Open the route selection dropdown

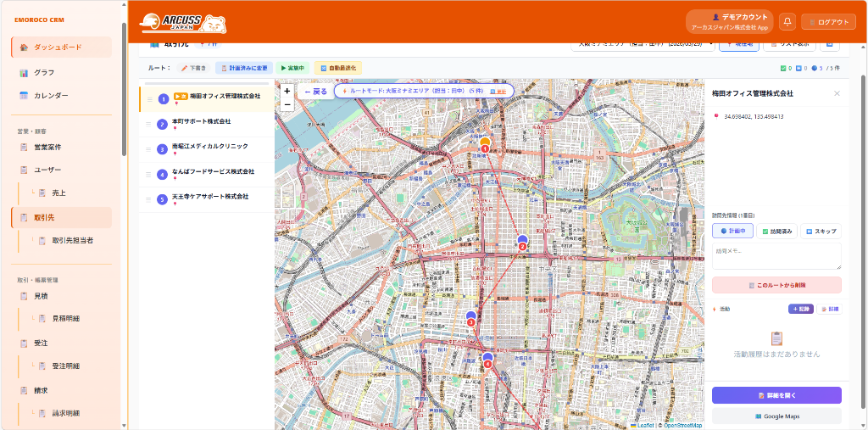[643, 44]
